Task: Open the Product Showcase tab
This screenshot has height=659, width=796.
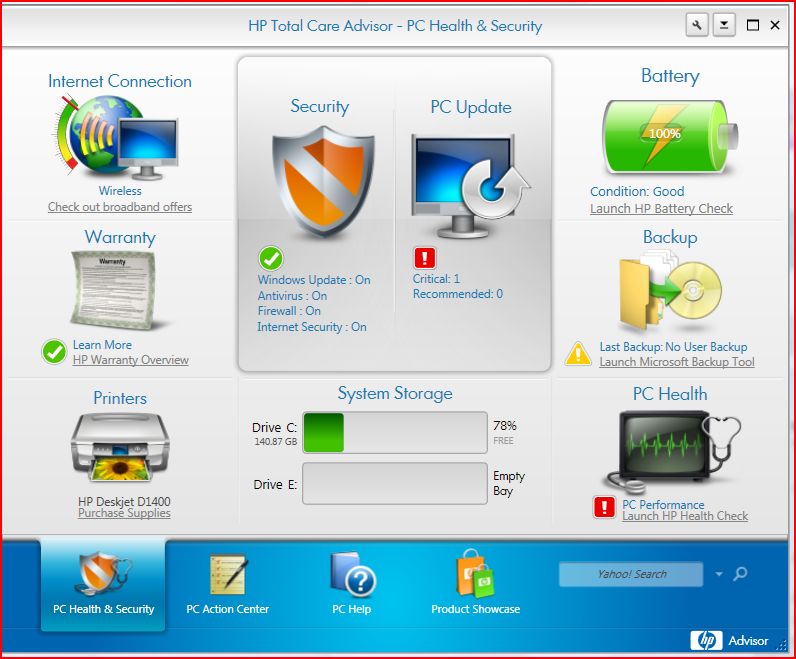Action: (x=475, y=583)
